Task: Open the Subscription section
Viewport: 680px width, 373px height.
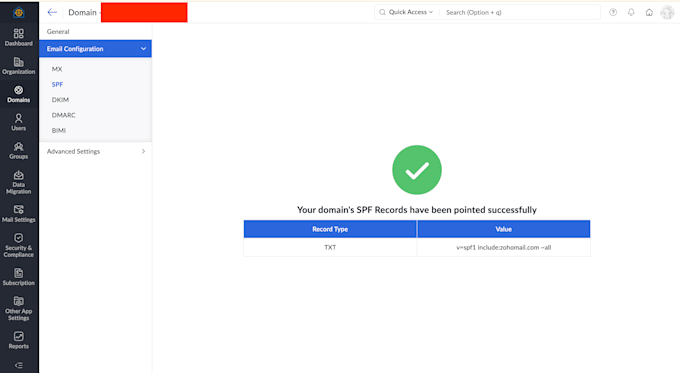Action: [x=19, y=277]
